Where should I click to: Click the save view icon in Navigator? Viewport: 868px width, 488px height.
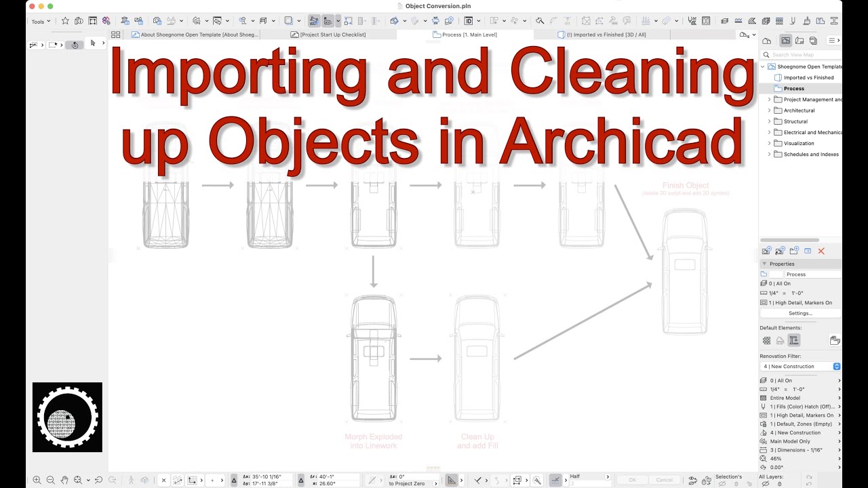[766, 251]
